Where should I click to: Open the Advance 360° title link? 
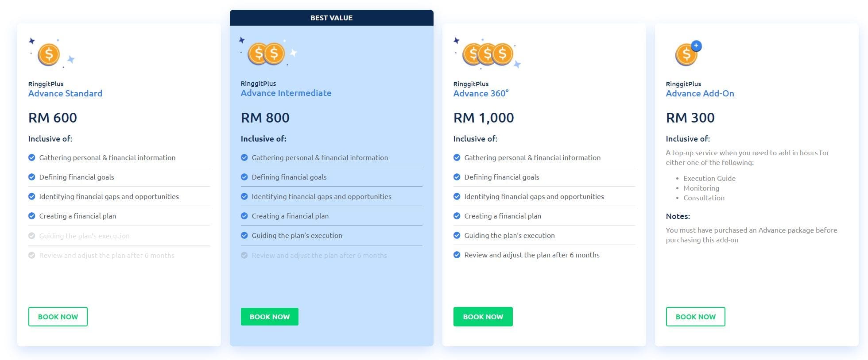click(481, 93)
